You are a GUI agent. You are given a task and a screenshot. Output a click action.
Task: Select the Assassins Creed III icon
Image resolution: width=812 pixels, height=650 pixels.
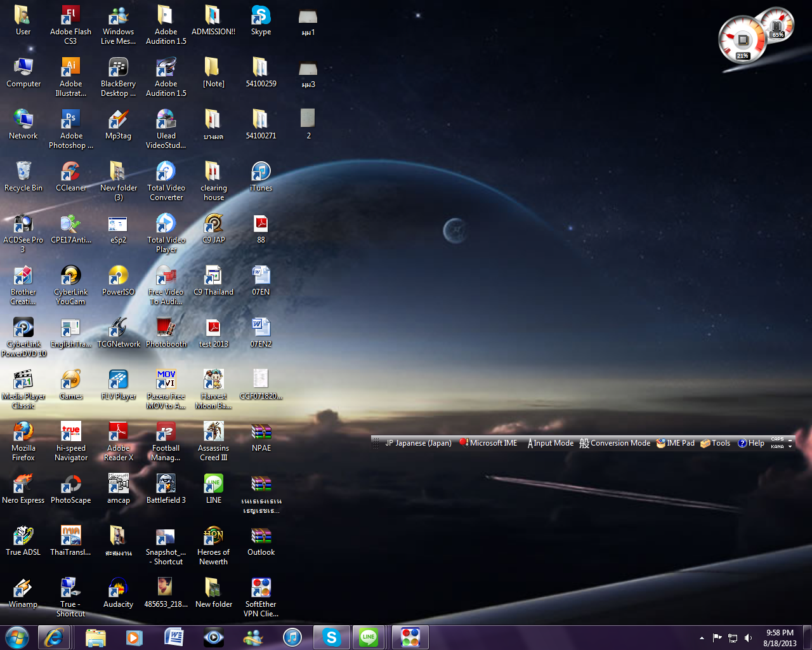(x=213, y=441)
